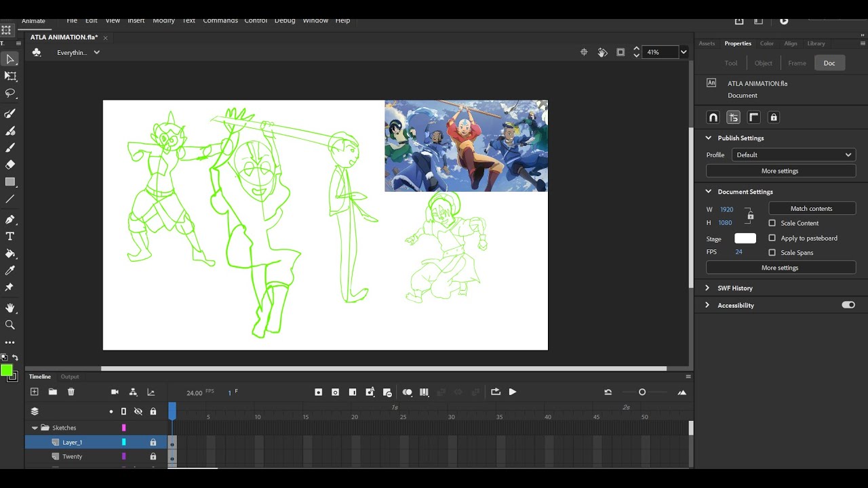Viewport: 868px width, 488px height.
Task: Select the Hand tool
Action: click(10, 308)
